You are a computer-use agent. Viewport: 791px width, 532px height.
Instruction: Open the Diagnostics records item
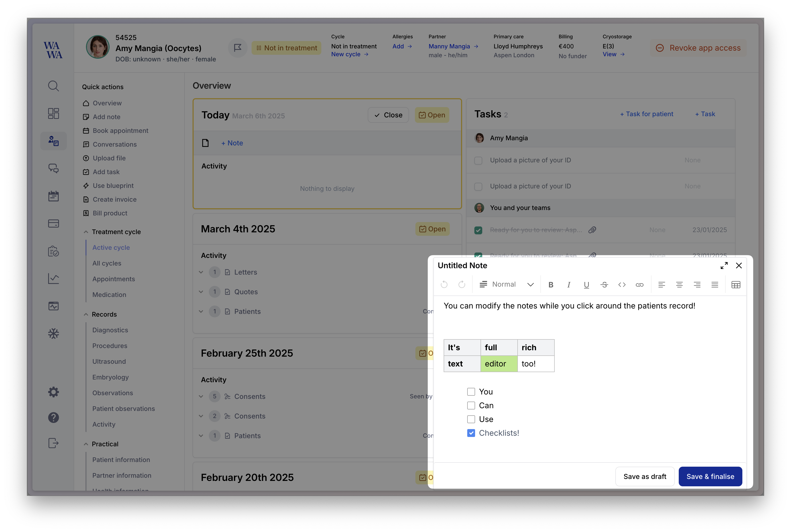click(110, 330)
